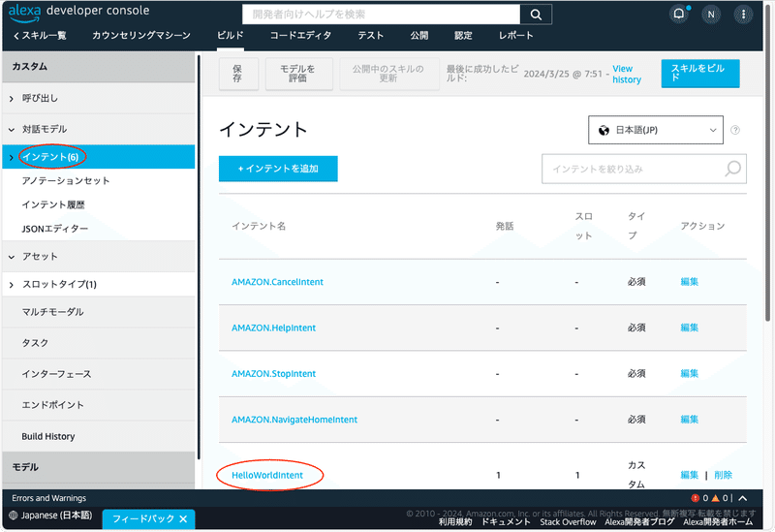Switch to the コードエディタ tab
The width and height of the screenshot is (775, 532).
[x=300, y=36]
